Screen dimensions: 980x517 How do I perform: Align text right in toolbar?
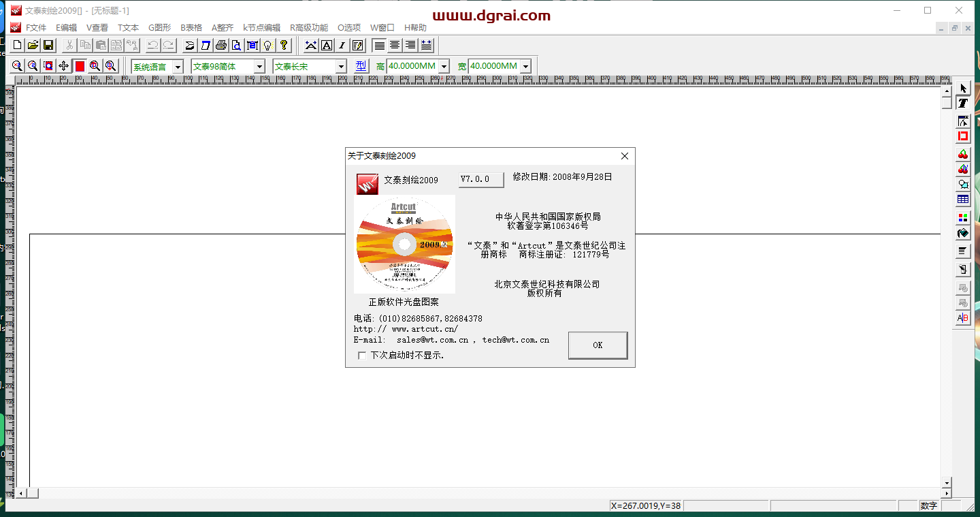point(410,45)
